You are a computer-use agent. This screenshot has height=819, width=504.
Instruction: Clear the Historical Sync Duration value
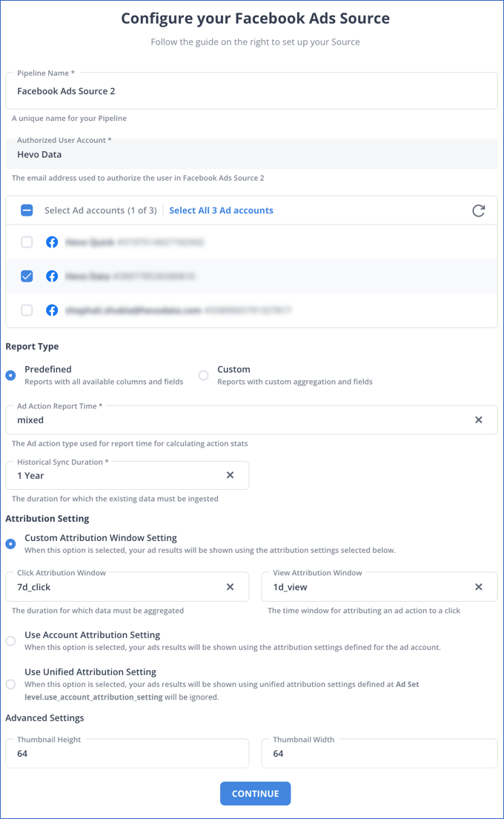230,475
